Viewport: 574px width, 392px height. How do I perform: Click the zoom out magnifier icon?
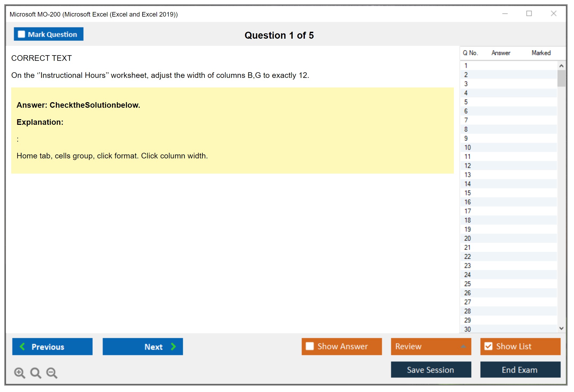52,373
